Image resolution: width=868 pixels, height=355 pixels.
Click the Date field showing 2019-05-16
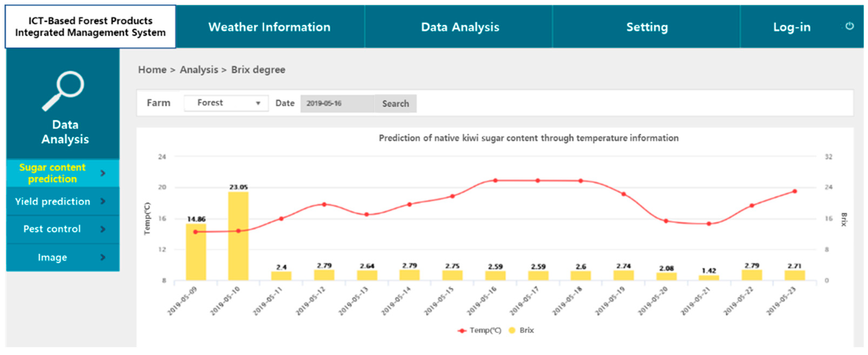(337, 103)
